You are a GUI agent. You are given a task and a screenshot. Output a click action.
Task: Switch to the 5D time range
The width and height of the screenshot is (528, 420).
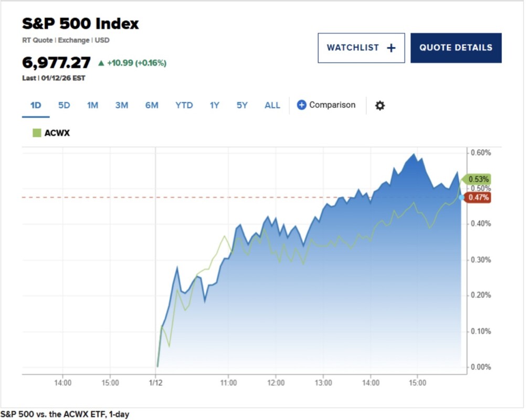click(64, 106)
